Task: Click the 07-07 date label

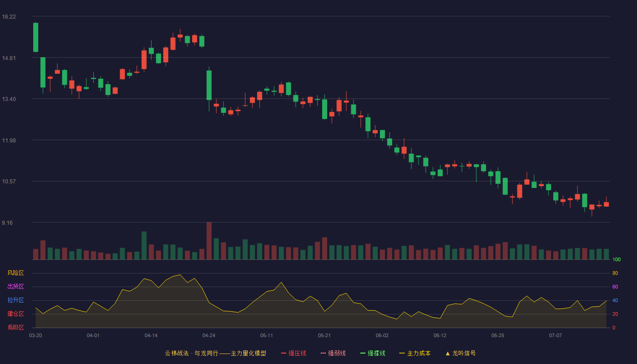Action: [556, 335]
